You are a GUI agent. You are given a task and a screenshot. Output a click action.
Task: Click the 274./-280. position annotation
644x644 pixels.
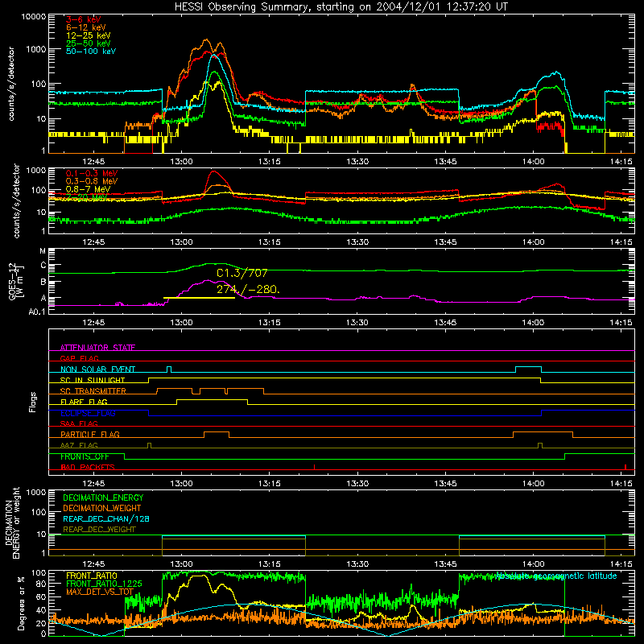248,289
